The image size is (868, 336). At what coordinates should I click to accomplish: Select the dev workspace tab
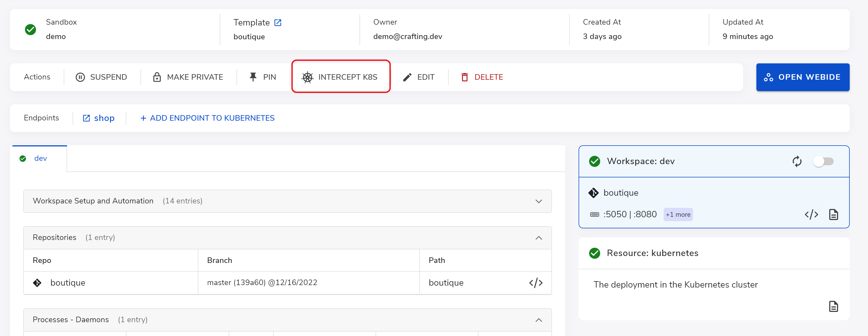coord(39,159)
